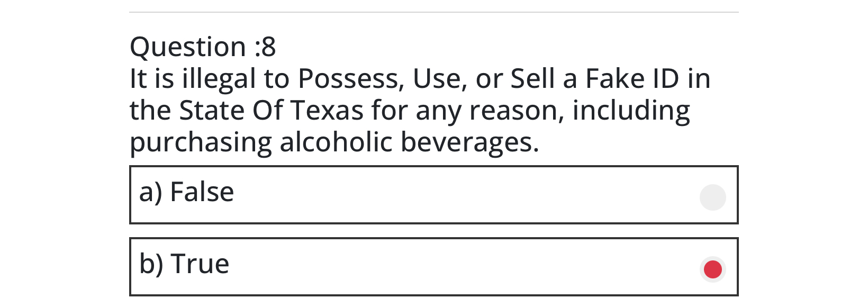Click the b) True answer row
This screenshot has height=307, width=868.
(434, 267)
